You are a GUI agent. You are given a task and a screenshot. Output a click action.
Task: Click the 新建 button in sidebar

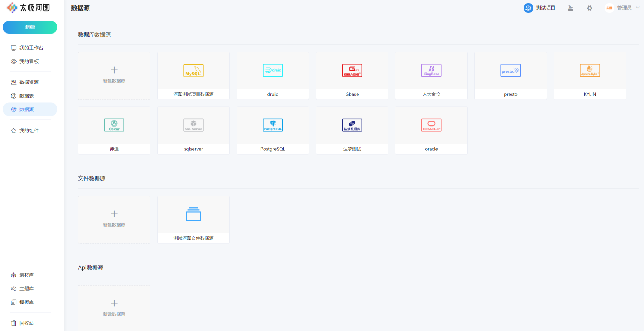30,27
